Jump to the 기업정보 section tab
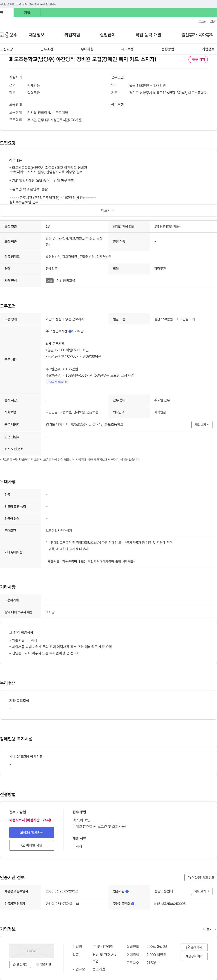Image resolution: width=217 pixels, height=980 pixels. point(208,49)
